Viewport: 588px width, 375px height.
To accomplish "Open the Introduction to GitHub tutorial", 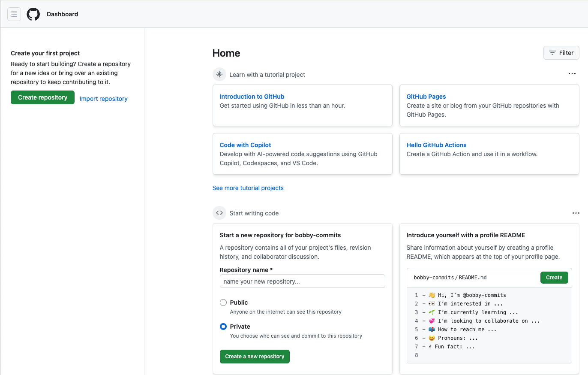I will 252,96.
